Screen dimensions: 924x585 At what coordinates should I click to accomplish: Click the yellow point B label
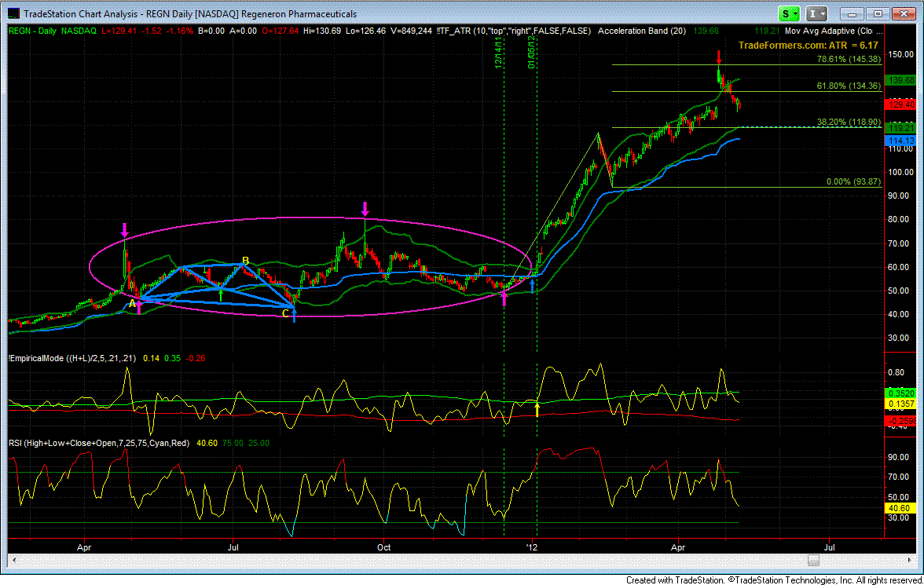[x=246, y=261]
